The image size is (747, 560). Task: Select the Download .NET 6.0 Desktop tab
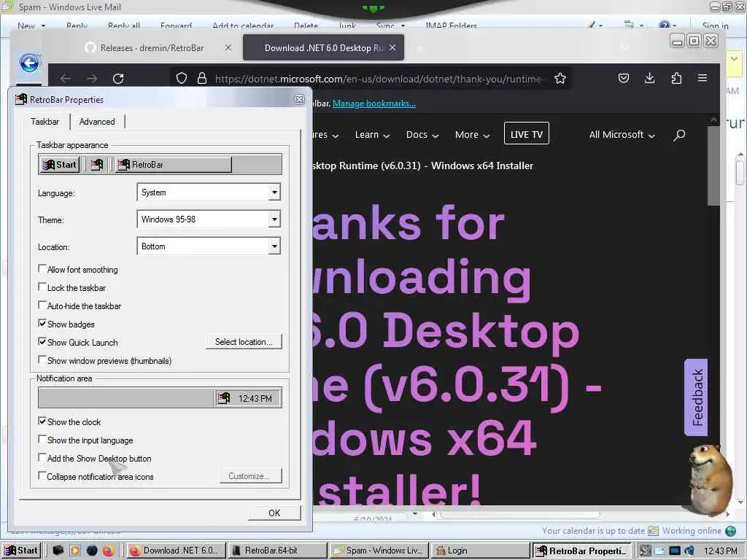324,47
